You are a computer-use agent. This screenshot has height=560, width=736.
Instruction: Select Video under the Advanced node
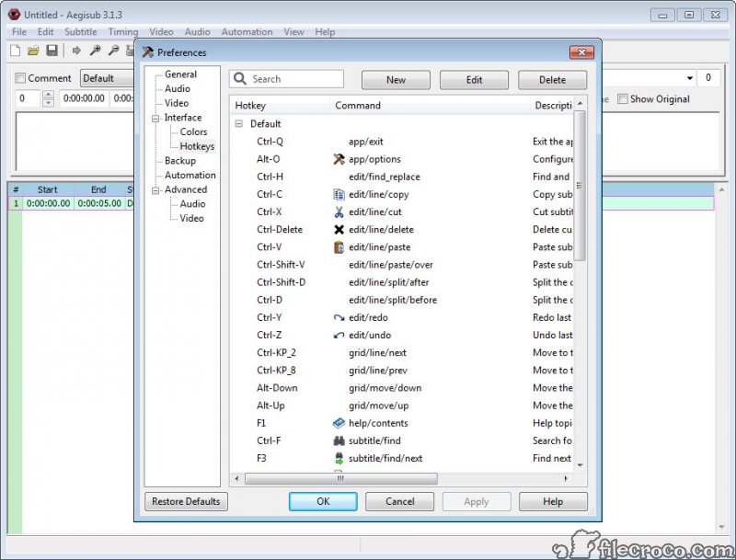pos(191,219)
